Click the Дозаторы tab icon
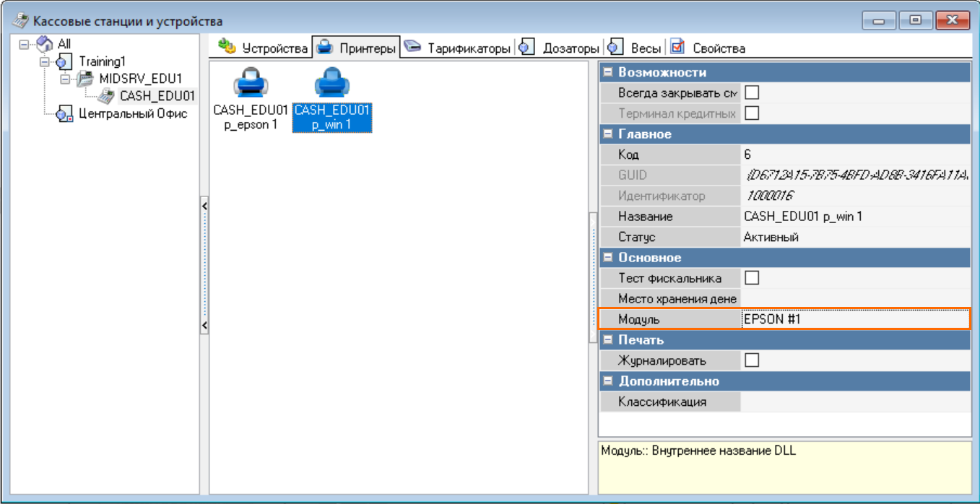980x504 pixels. 527,48
